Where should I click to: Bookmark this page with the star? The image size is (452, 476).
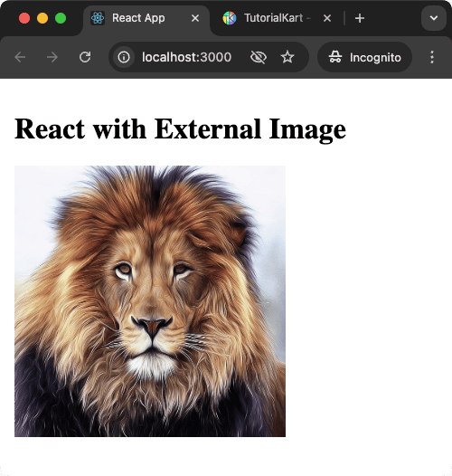287,57
